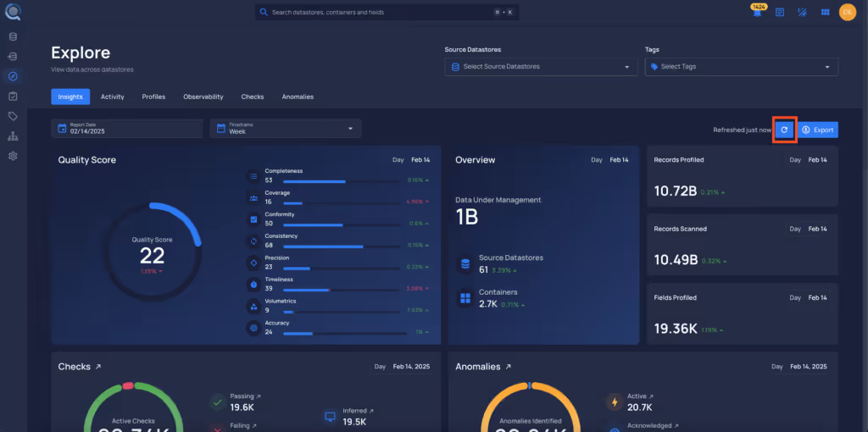Viewport: 868px width, 432px height.
Task: Click the Inferred checks monitor icon
Action: pos(330,417)
